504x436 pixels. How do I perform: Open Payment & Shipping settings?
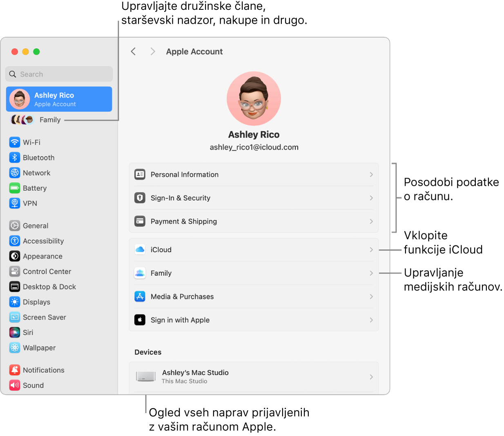tap(253, 221)
